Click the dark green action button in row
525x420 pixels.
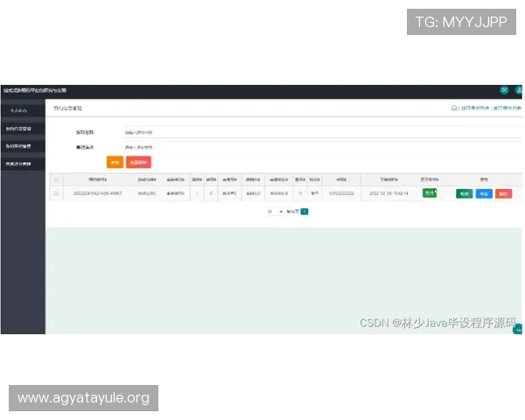[464, 193]
